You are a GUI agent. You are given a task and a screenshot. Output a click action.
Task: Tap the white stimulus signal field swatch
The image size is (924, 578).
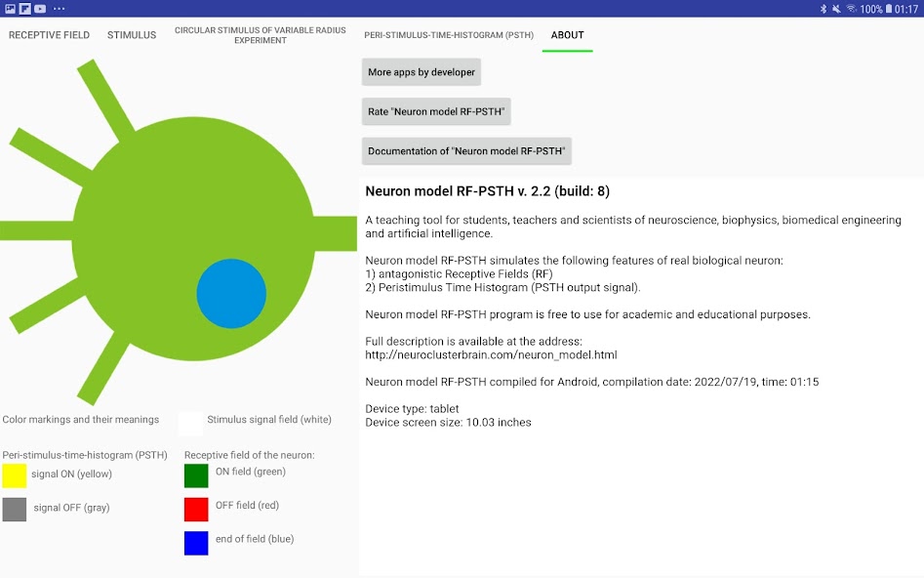tap(190, 423)
